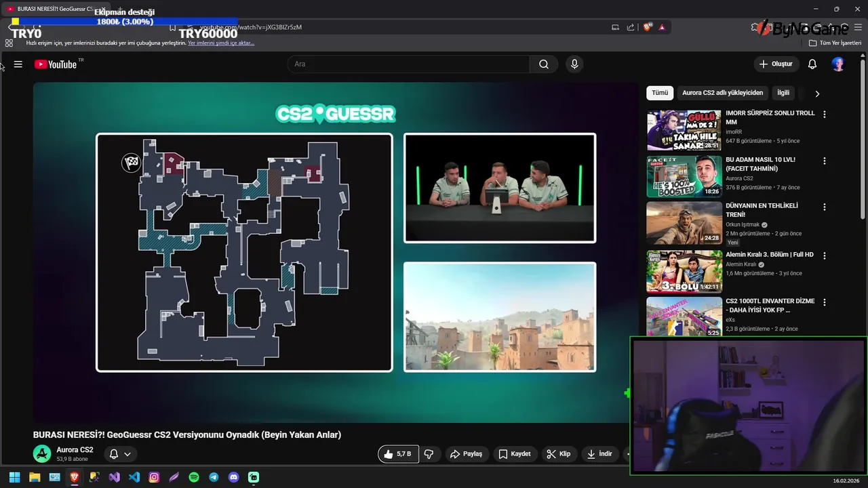Select the Tümü filter chip
Viewport: 868px width, 488px height.
coord(660,93)
